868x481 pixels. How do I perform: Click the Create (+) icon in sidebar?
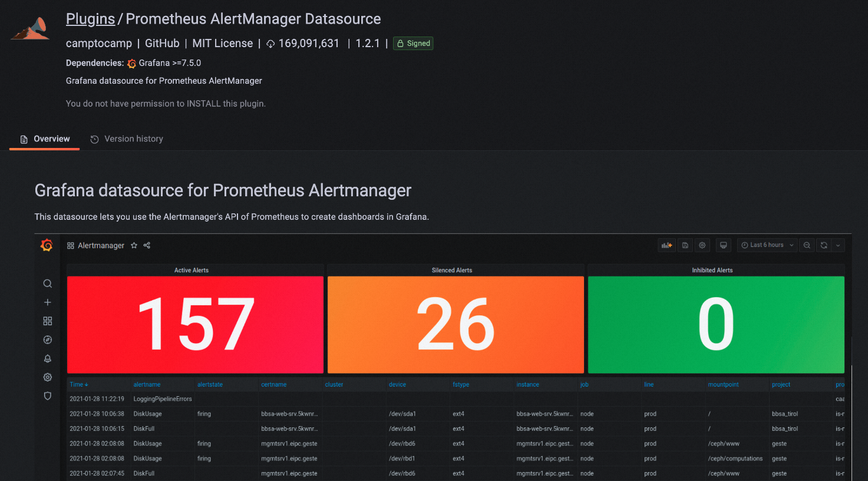click(47, 302)
